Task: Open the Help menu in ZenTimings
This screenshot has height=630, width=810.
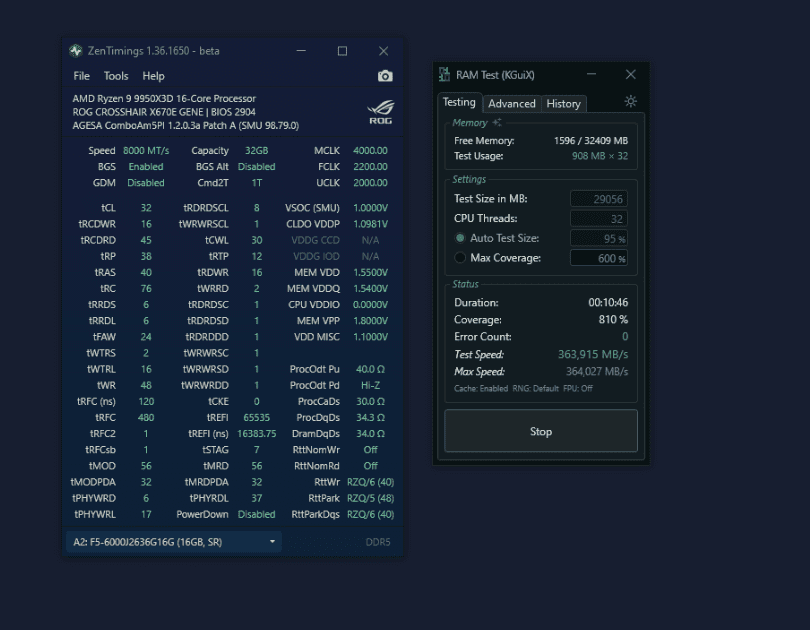Action: (153, 76)
